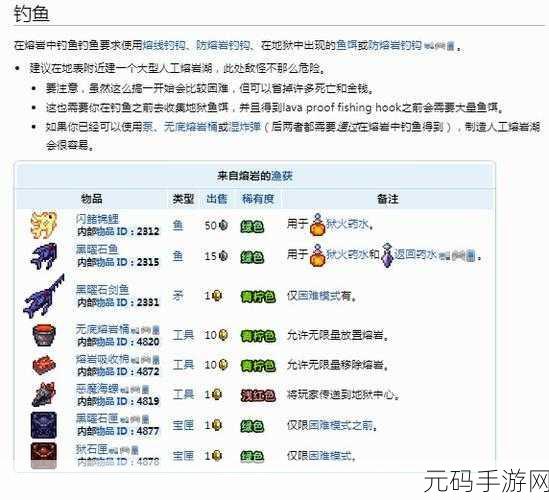Click version icons next to 狱石匣 name
549x500 pixels.
[123, 450]
